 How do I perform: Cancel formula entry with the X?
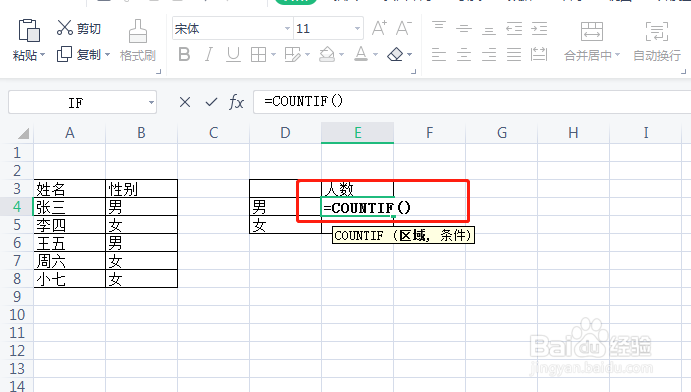185,103
